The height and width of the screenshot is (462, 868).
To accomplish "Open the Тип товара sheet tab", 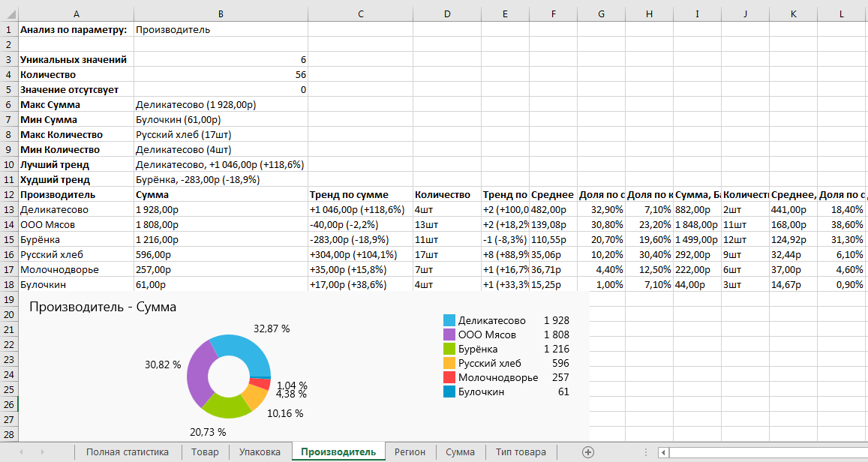I will pyautogui.click(x=521, y=452).
